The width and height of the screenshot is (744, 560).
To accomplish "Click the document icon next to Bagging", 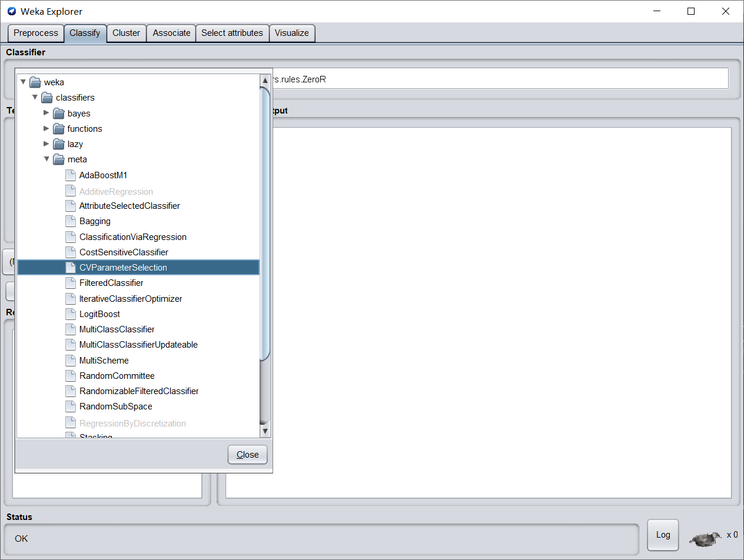I will coord(69,221).
